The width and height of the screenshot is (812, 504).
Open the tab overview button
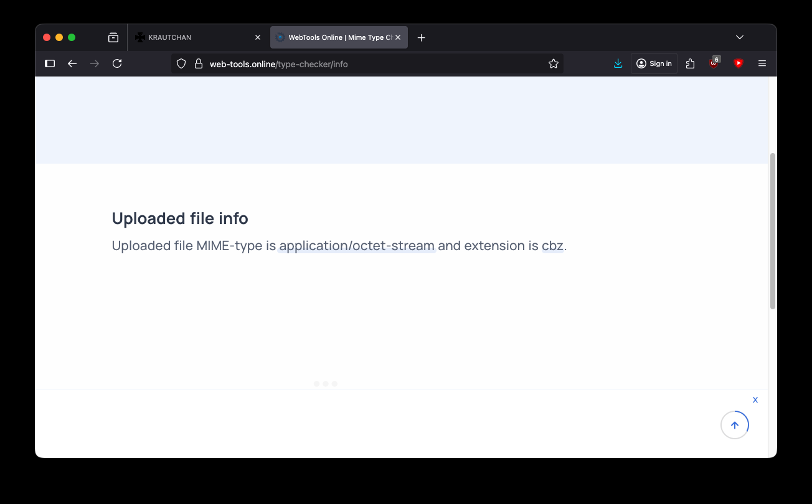113,37
